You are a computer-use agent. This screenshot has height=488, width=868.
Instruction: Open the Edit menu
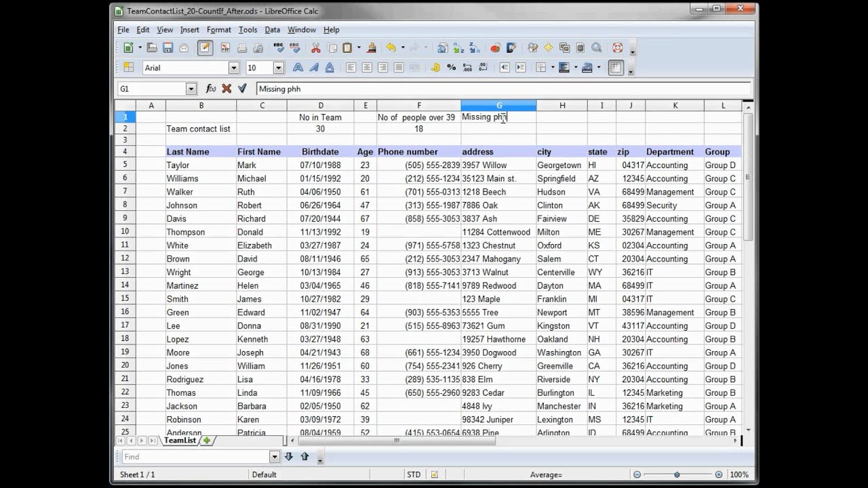click(x=143, y=30)
